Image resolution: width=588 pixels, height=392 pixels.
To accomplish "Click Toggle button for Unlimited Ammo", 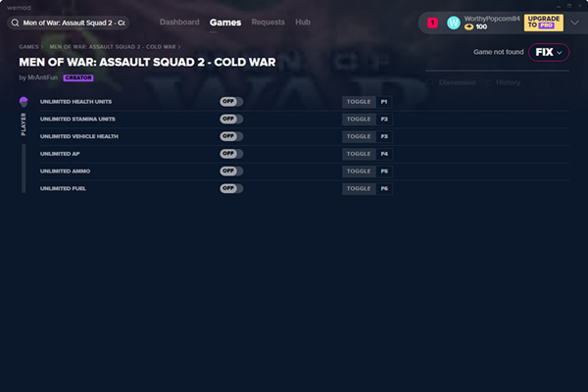I will (x=359, y=171).
